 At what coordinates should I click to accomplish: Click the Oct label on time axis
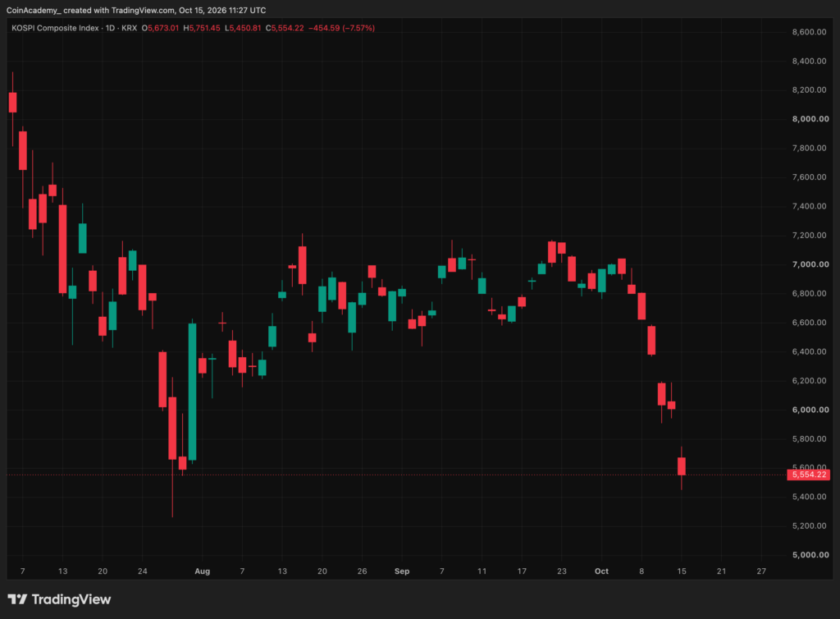[x=601, y=571]
